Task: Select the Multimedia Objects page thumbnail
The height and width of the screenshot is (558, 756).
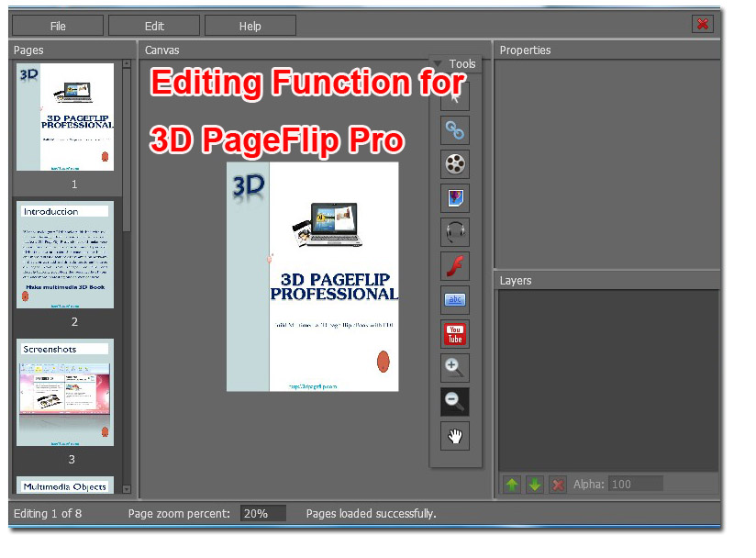Action: (65, 485)
